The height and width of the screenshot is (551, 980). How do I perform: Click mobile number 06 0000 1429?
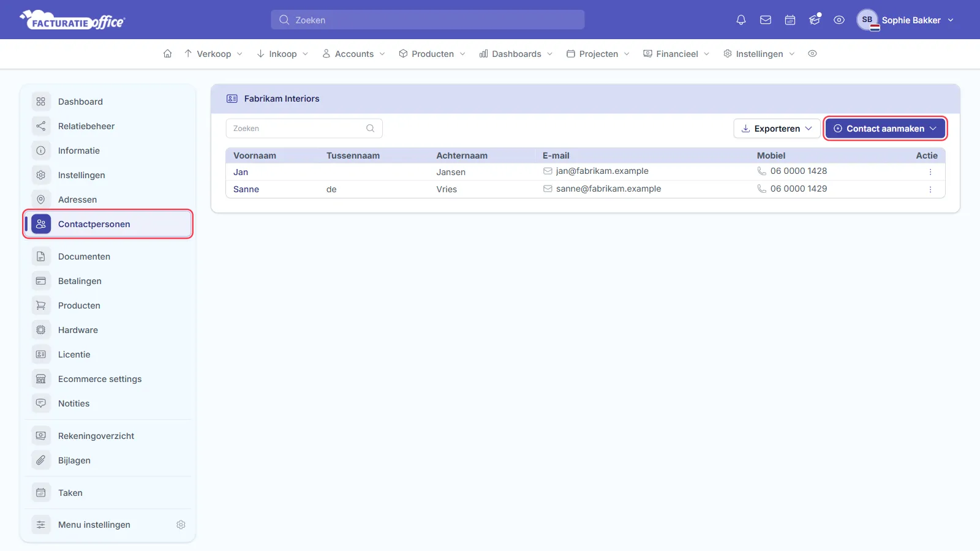pos(799,189)
